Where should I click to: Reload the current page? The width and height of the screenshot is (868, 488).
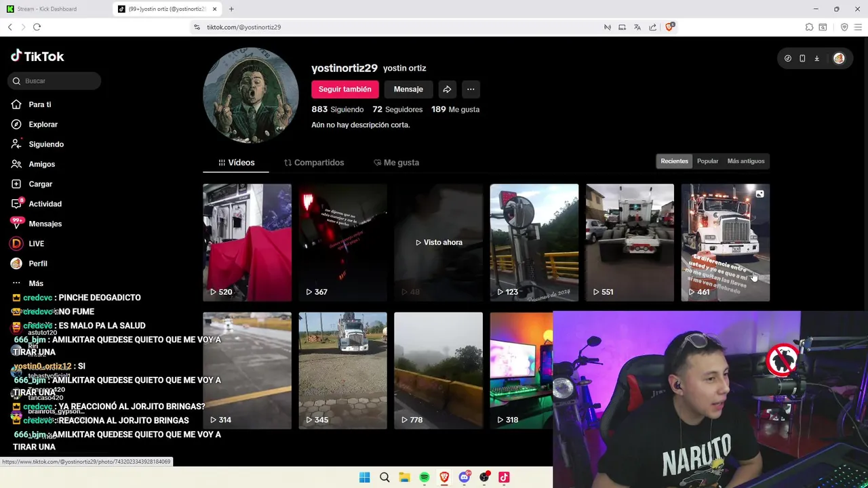click(x=37, y=27)
